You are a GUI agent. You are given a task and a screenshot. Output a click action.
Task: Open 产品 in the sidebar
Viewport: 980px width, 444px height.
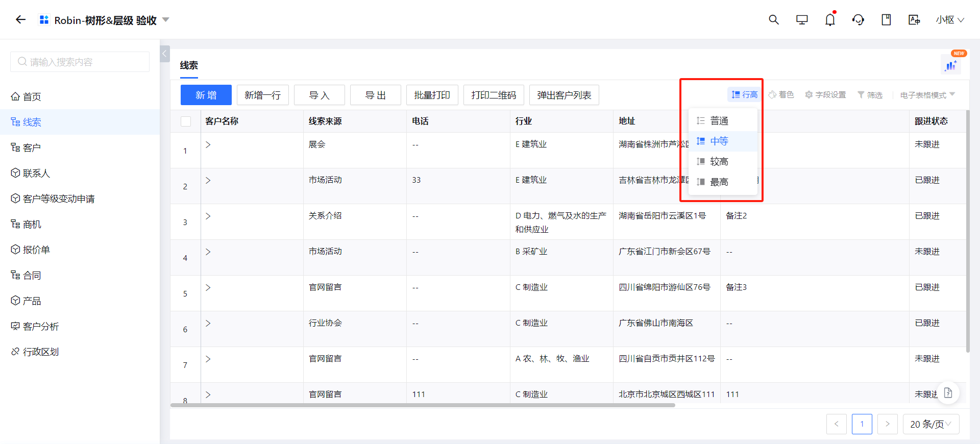80,301
